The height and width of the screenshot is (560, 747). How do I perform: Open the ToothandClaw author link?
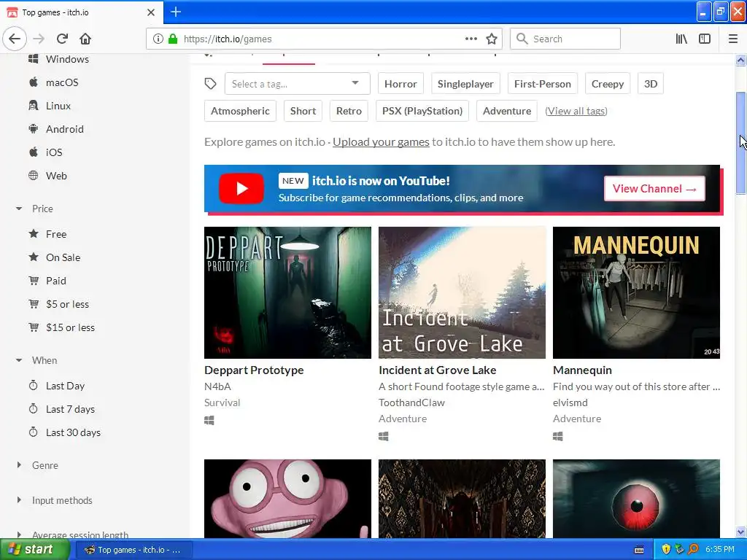tap(411, 402)
